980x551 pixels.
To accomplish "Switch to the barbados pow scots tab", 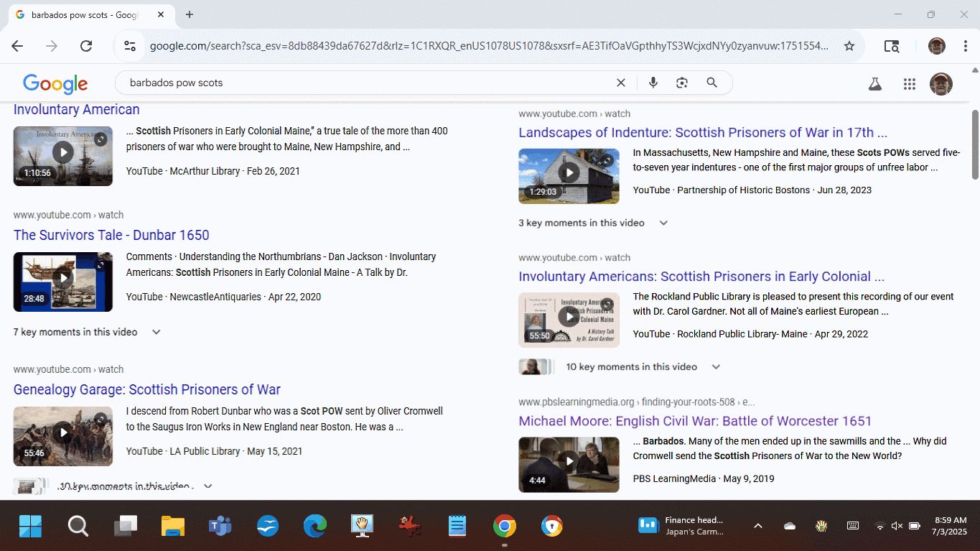I will coord(86,14).
